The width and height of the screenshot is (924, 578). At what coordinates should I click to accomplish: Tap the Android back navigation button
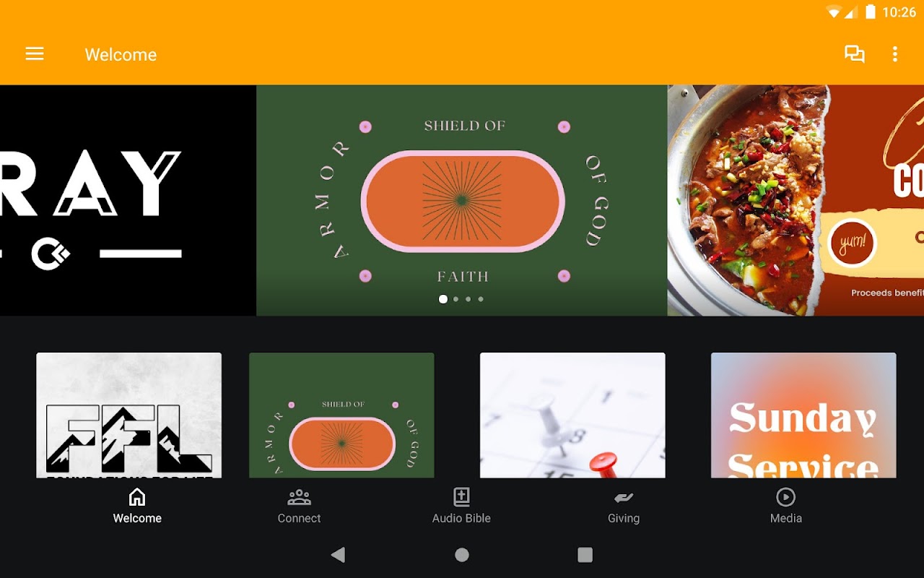point(338,555)
